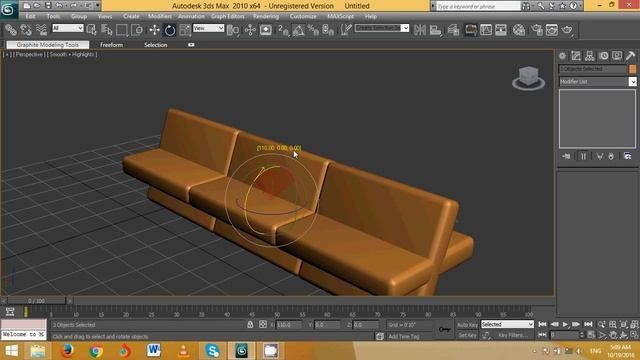Toggle the 2D Snaps button
This screenshot has width=640, height=360.
click(283, 30)
